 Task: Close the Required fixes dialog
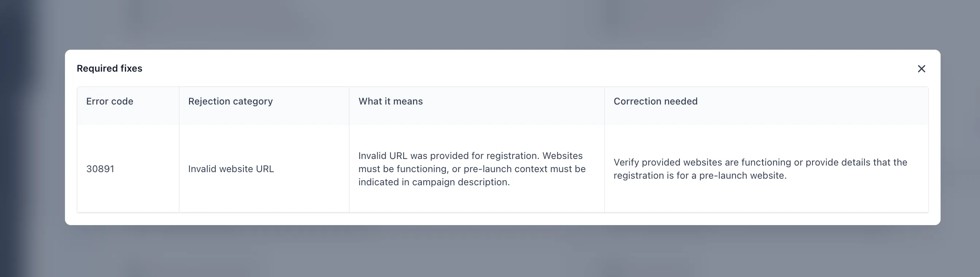pyautogui.click(x=921, y=69)
